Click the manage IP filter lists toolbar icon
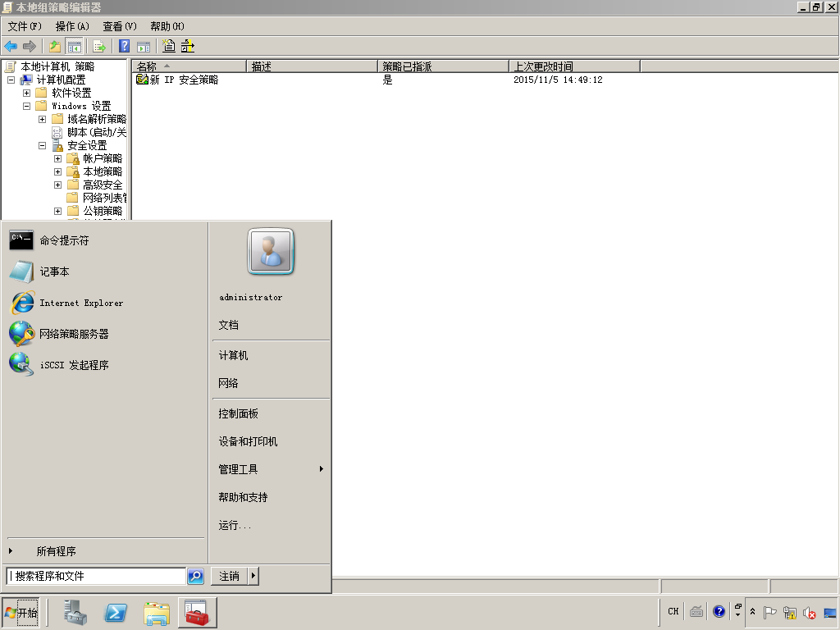Viewport: 840px width, 630px height. [188, 46]
